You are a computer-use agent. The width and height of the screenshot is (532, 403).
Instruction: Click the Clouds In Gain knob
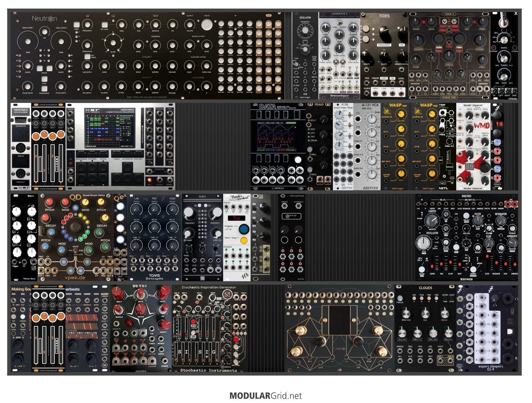pos(402,332)
